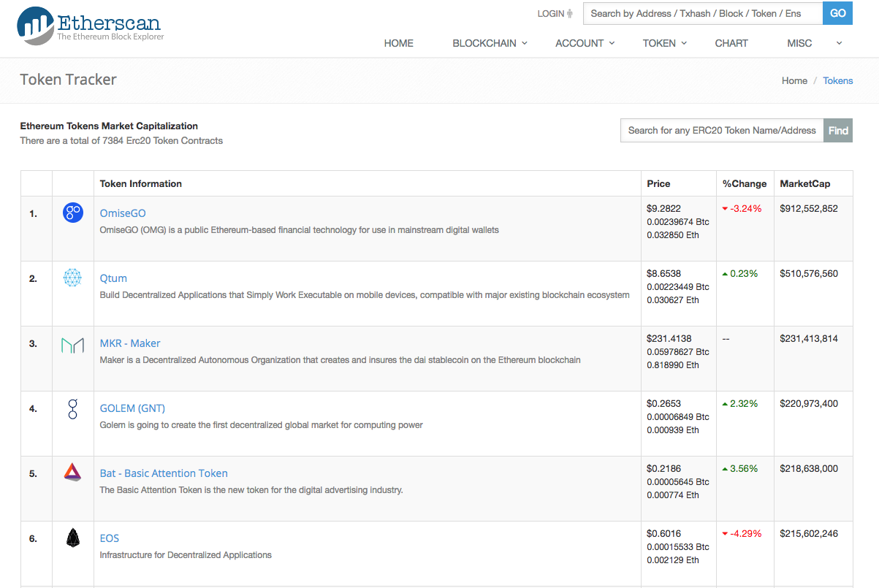This screenshot has width=879, height=588.
Task: Click the Find token button
Action: 838,131
